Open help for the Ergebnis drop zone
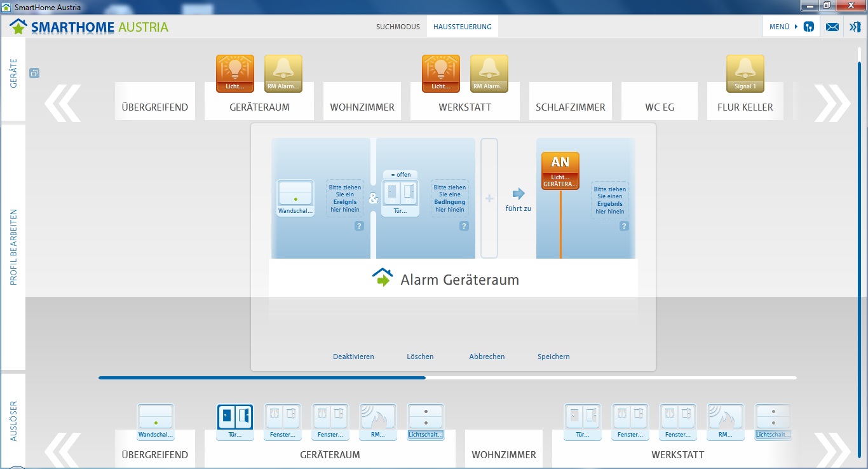This screenshot has height=469, width=868. click(x=624, y=226)
